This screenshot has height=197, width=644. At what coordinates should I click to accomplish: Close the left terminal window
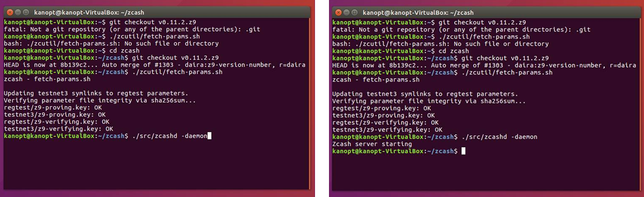(10, 11)
